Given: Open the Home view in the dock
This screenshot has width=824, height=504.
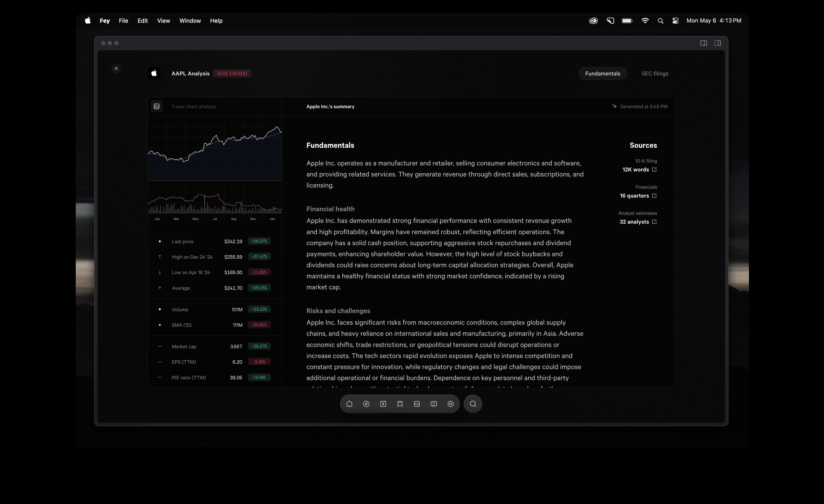Looking at the screenshot, I should click(349, 404).
